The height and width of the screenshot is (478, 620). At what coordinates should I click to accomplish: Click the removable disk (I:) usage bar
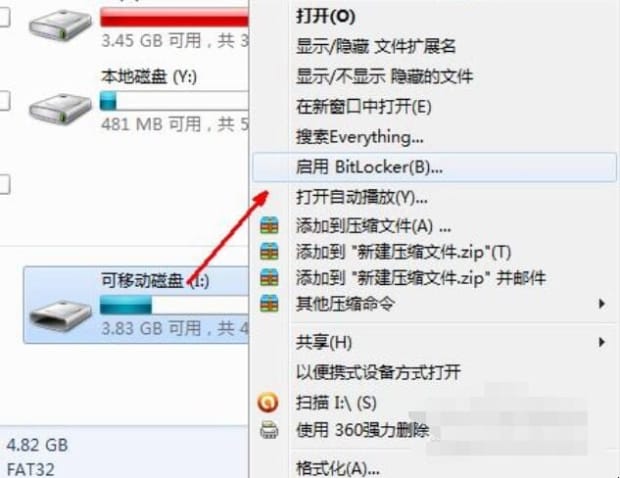174,305
